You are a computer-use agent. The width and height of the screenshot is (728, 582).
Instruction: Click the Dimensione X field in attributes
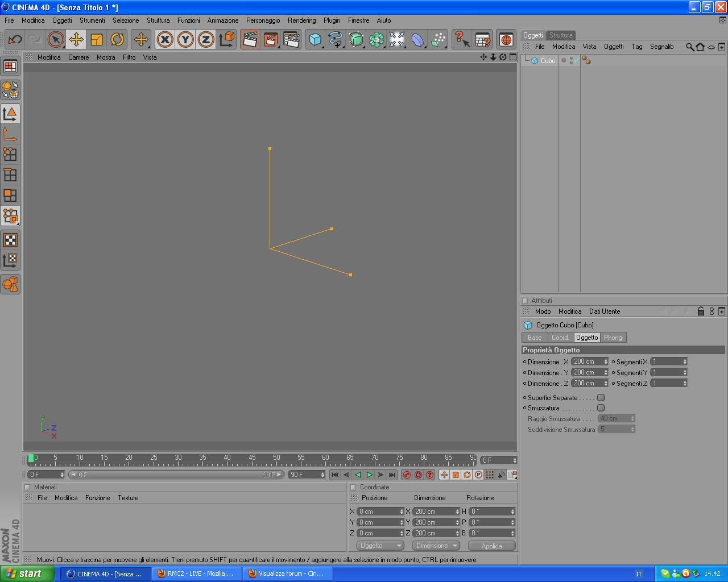[x=590, y=361]
